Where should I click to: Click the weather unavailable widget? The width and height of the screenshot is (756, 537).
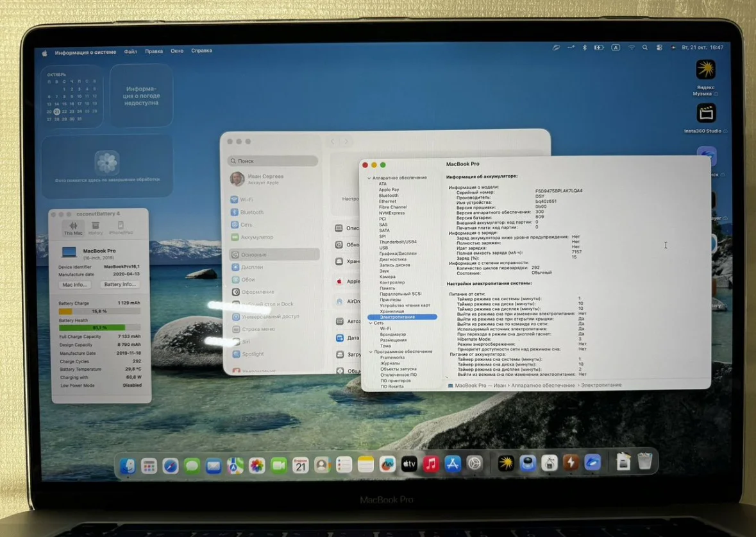click(141, 96)
